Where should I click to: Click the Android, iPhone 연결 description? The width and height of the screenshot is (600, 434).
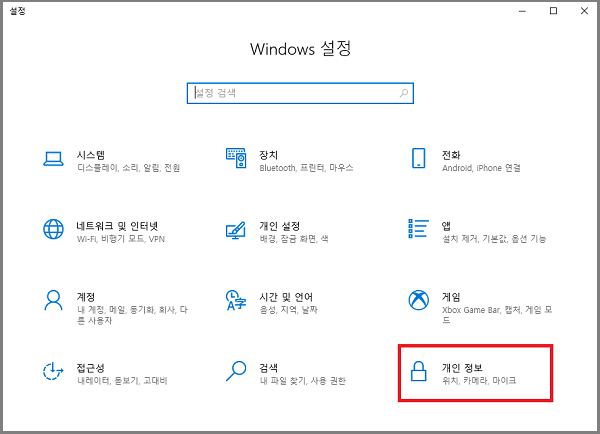point(481,168)
